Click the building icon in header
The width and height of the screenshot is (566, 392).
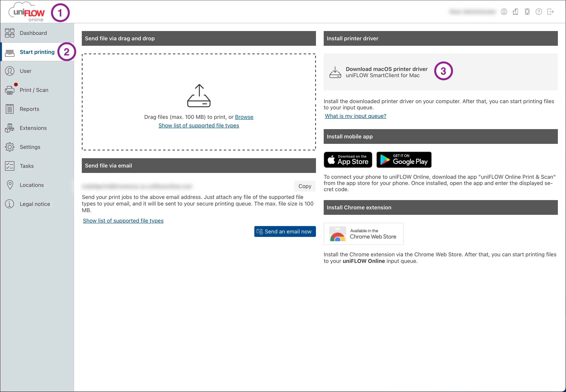tap(515, 12)
